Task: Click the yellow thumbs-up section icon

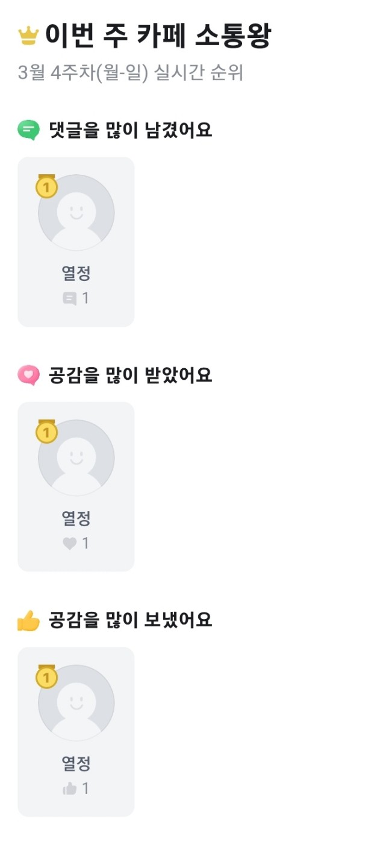Action: point(28,620)
